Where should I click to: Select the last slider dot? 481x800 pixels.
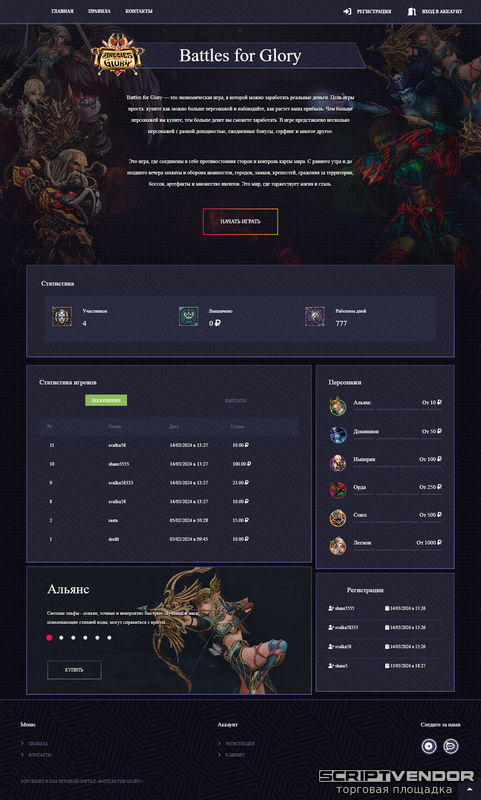109,638
